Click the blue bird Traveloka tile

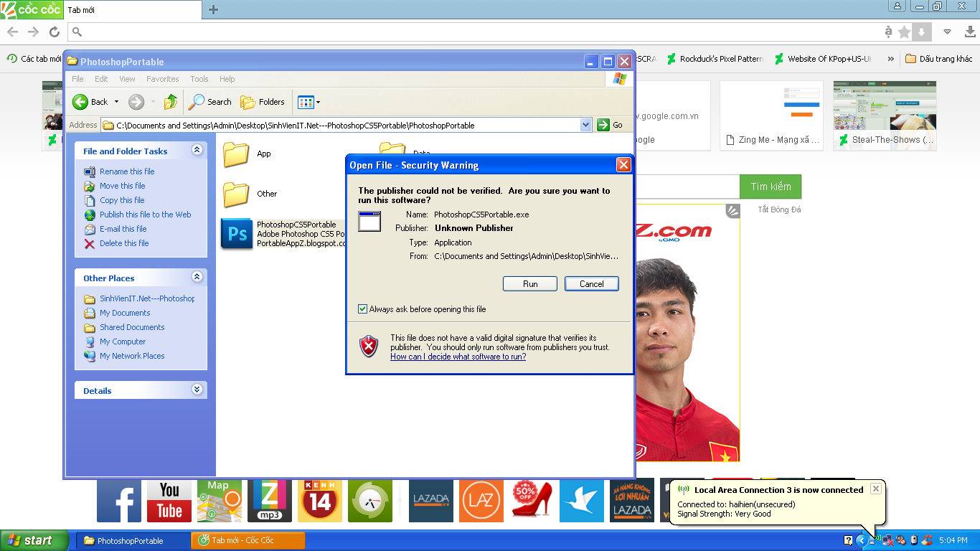click(582, 500)
